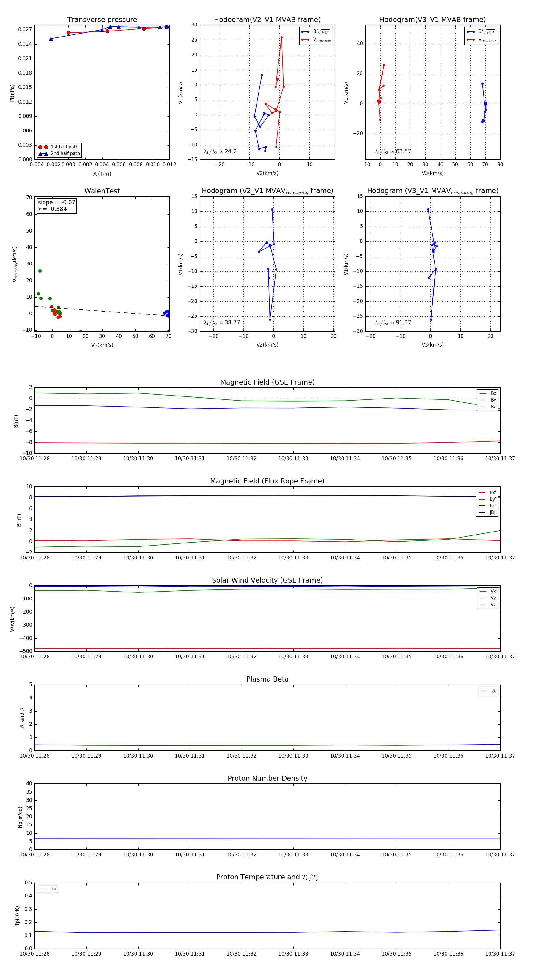Click the 'Bz' legend entry in GSE magnetic plot
Screen dimensions: 535x980
pos(488,407)
